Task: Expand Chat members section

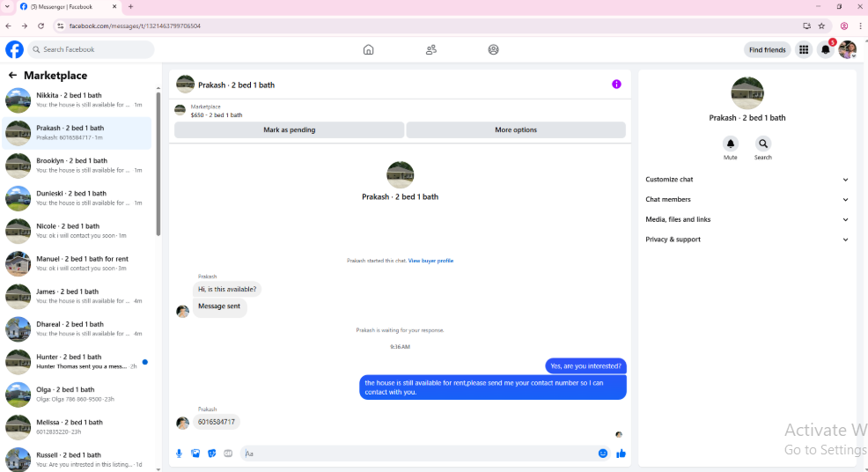Action: coord(747,199)
